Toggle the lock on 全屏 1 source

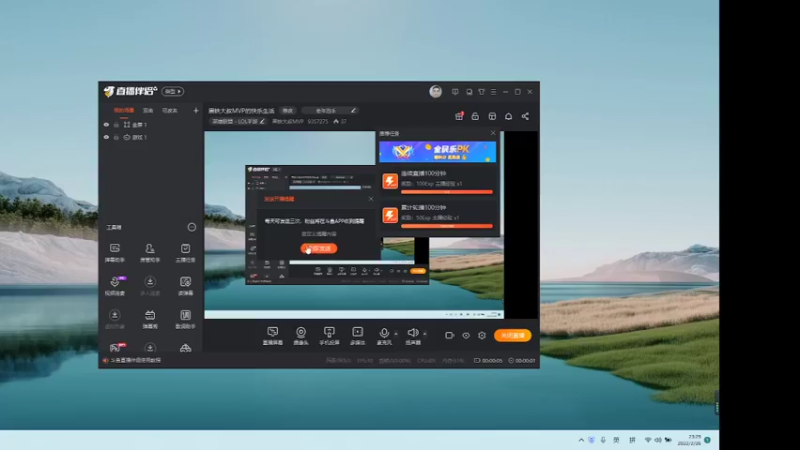click(x=116, y=124)
